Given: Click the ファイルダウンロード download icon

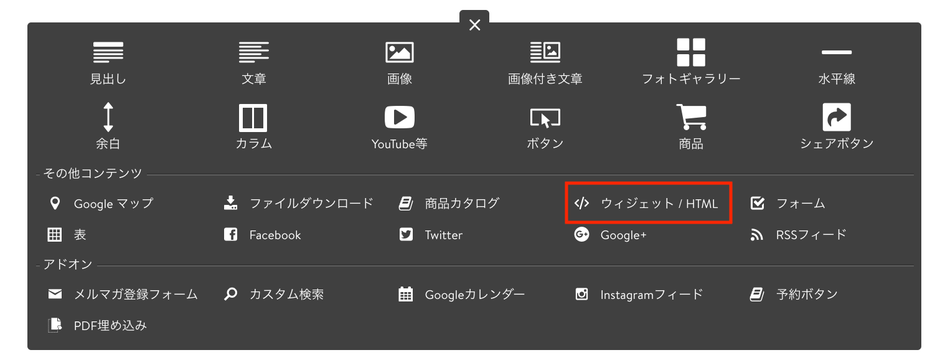Looking at the screenshot, I should [x=230, y=203].
